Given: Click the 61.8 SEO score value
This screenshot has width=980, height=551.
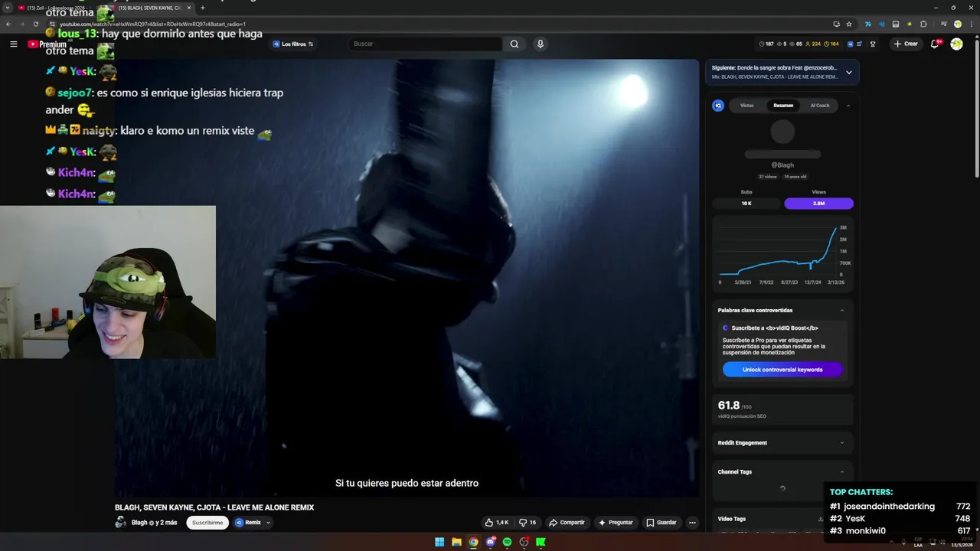Looking at the screenshot, I should 729,406.
